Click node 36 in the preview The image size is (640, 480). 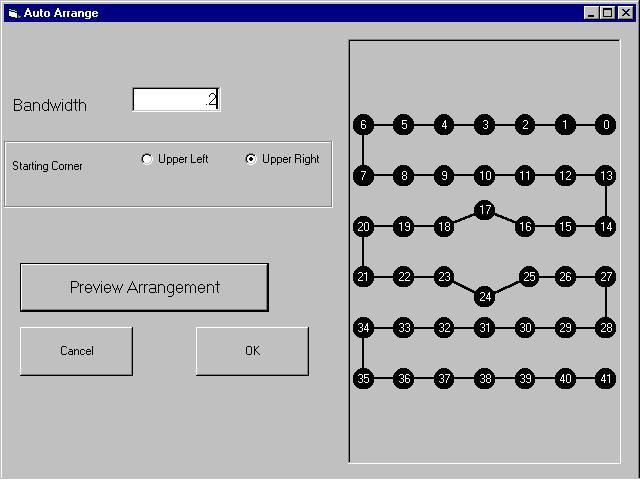tap(404, 378)
